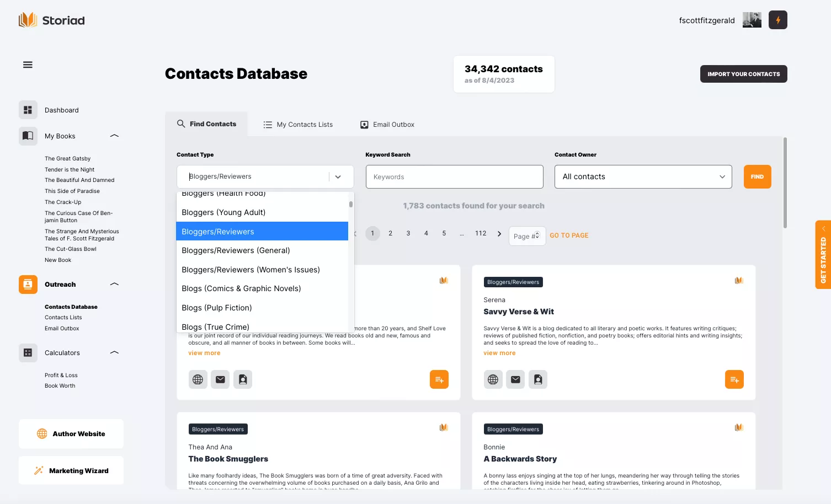831x504 pixels.
Task: Collapse the My Books section
Action: tap(114, 136)
